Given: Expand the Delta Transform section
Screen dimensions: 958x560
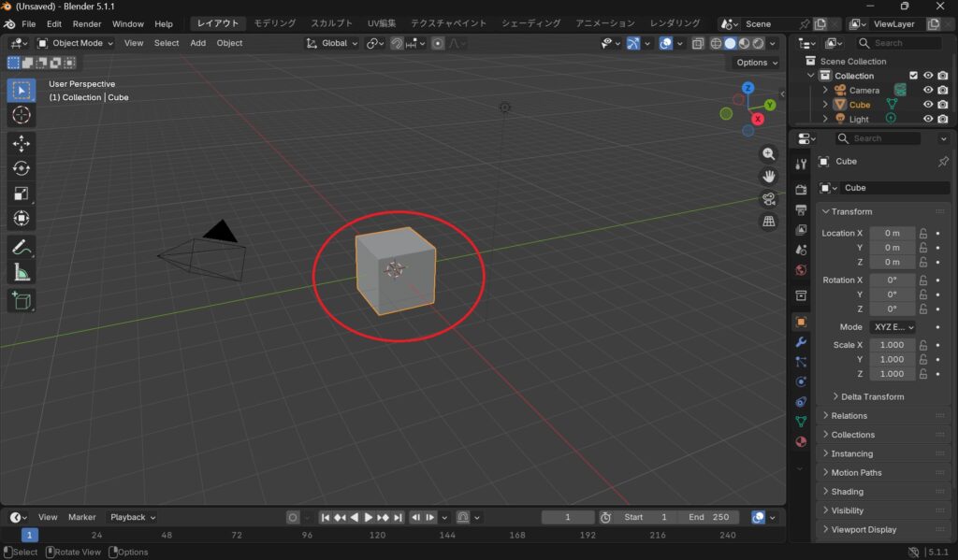Looking at the screenshot, I should click(872, 396).
